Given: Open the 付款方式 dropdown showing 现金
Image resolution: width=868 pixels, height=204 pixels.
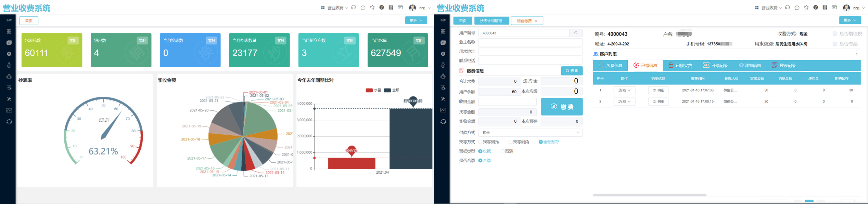Looking at the screenshot, I should pos(530,133).
